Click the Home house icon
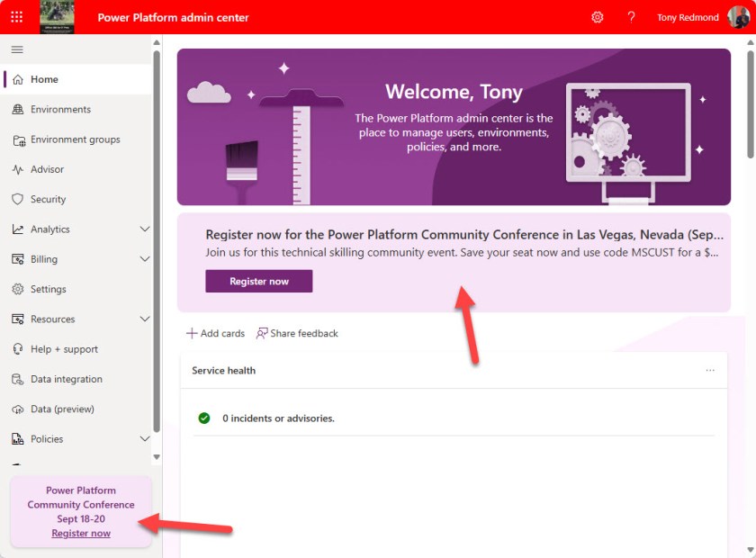 click(x=18, y=79)
